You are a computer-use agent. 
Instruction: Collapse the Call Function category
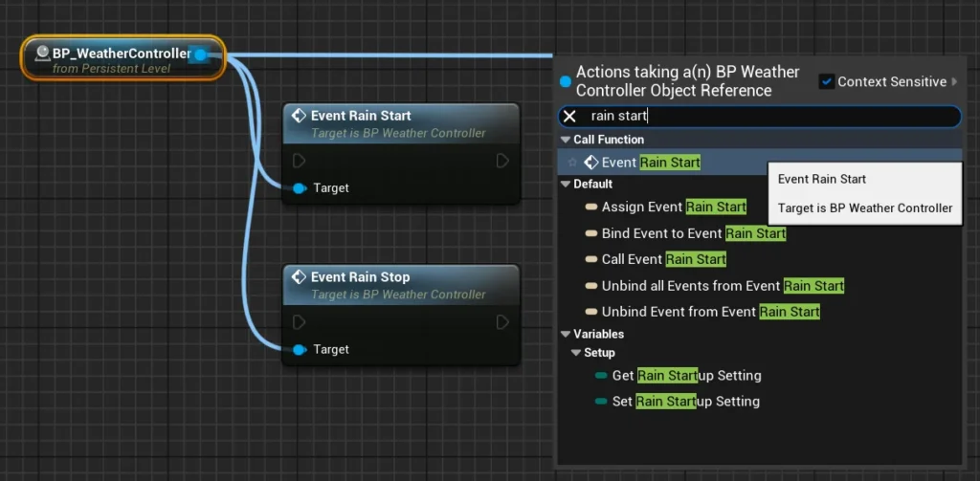coord(565,140)
